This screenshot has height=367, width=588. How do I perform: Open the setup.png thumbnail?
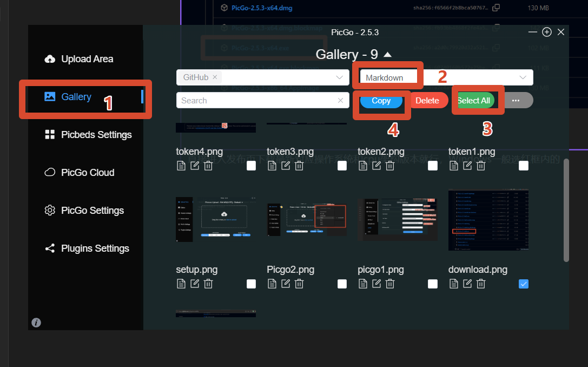pyautogui.click(x=216, y=220)
